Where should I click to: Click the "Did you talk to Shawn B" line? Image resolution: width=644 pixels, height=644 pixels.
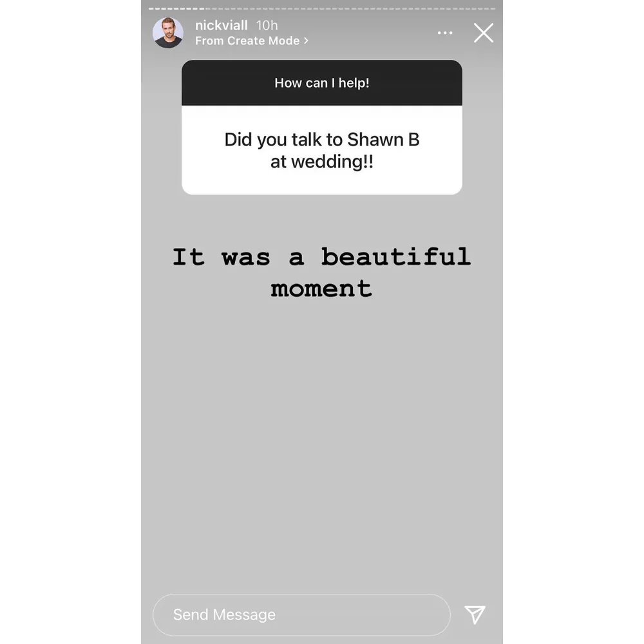pos(322,140)
